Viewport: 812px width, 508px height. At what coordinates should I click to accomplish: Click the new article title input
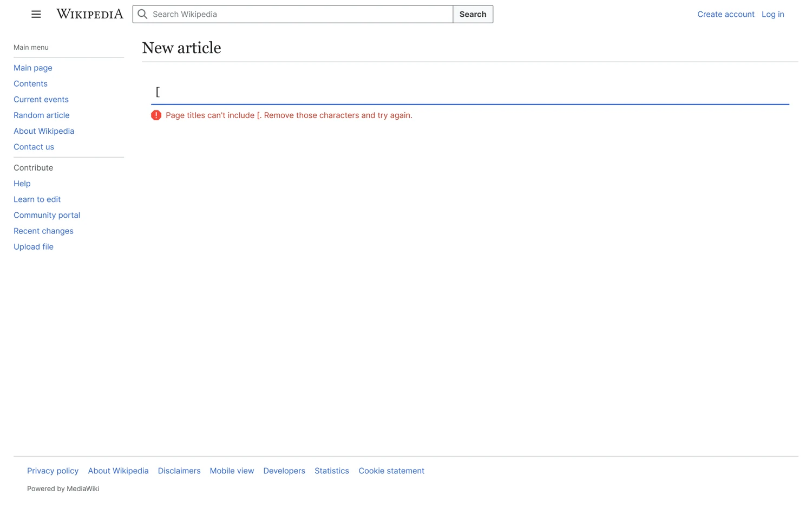point(470,92)
